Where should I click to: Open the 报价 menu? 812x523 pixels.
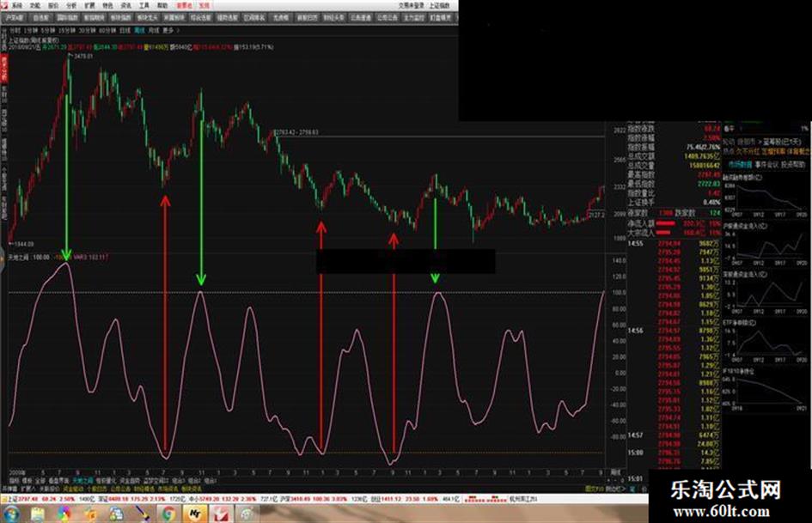click(x=53, y=5)
